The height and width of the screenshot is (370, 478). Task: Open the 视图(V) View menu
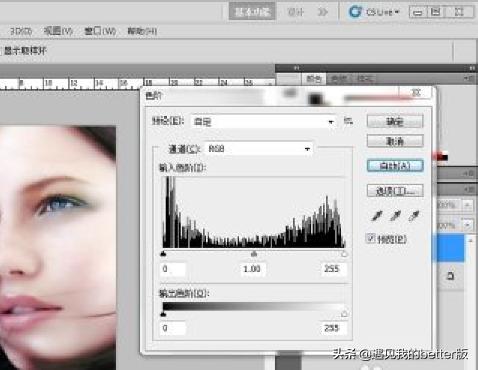tap(58, 31)
